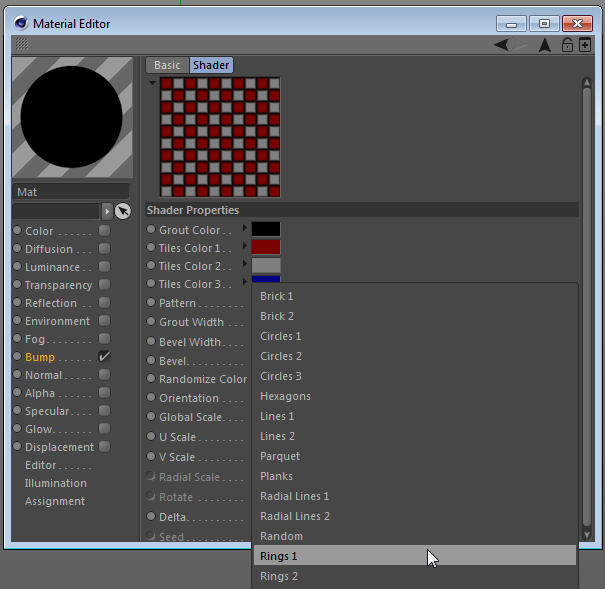Click the up arrow navigation icon
Screen dimensions: 605x589
(544, 45)
